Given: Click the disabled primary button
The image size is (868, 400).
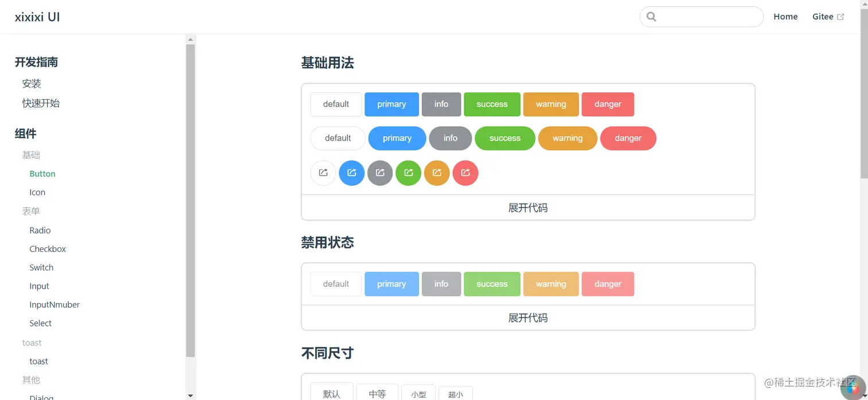Looking at the screenshot, I should point(392,284).
